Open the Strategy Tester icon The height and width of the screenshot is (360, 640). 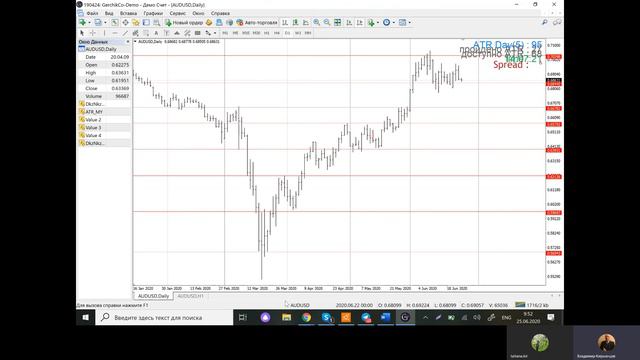pyautogui.click(x=157, y=22)
